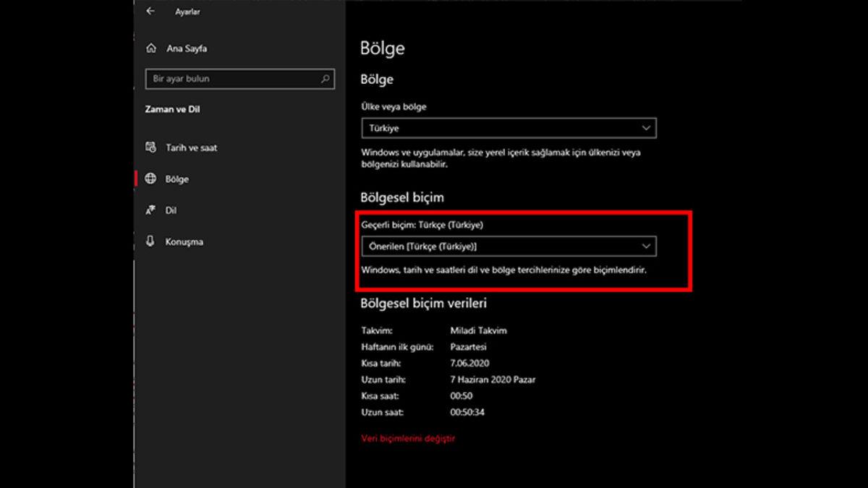This screenshot has width=868, height=488.
Task: Open the Önerilen Türkçe (Türkiye) format dropdown
Action: point(509,246)
